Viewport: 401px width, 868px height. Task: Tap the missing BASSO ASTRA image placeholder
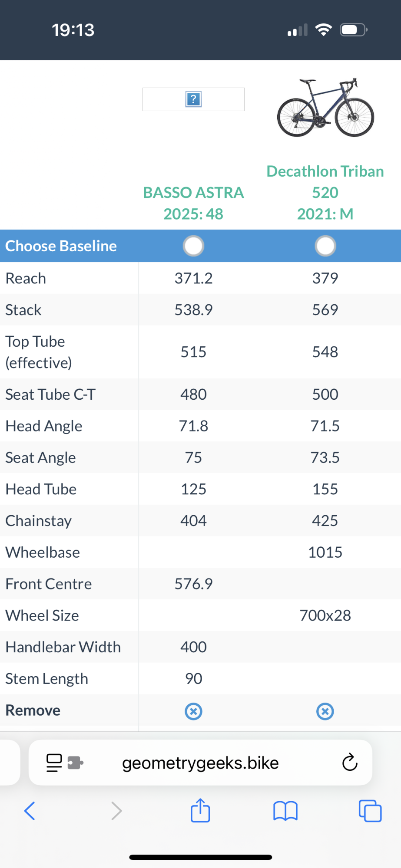coord(193,99)
